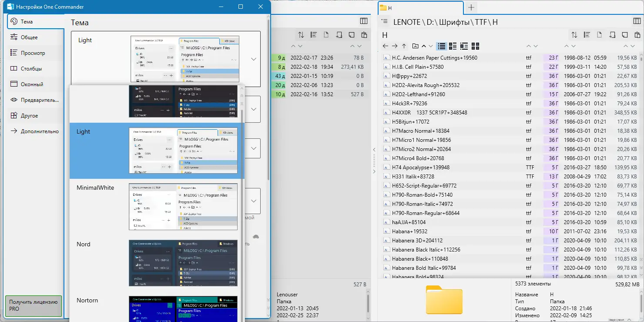644x322 pixels.
Task: Go up one folder level in H pane
Action: [404, 46]
